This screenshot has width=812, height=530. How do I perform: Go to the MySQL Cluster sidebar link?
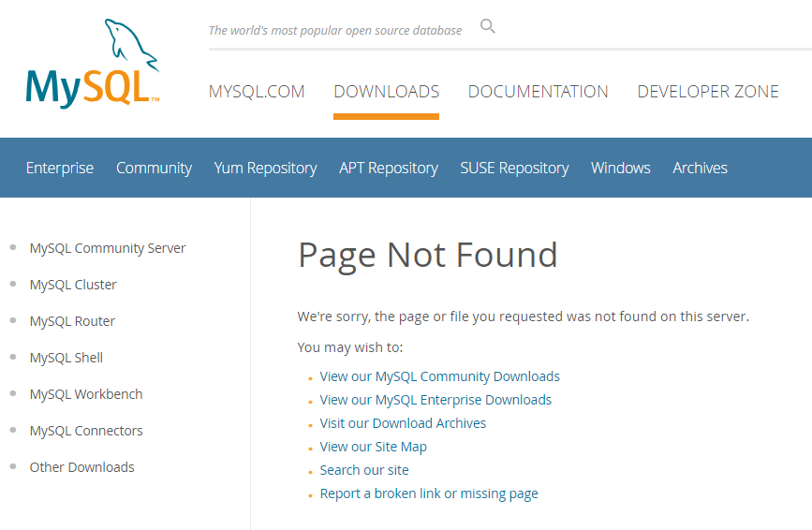click(x=73, y=285)
